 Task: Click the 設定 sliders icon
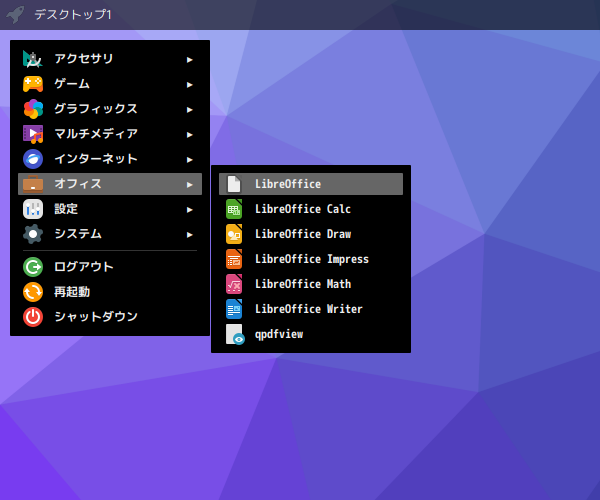[33, 209]
